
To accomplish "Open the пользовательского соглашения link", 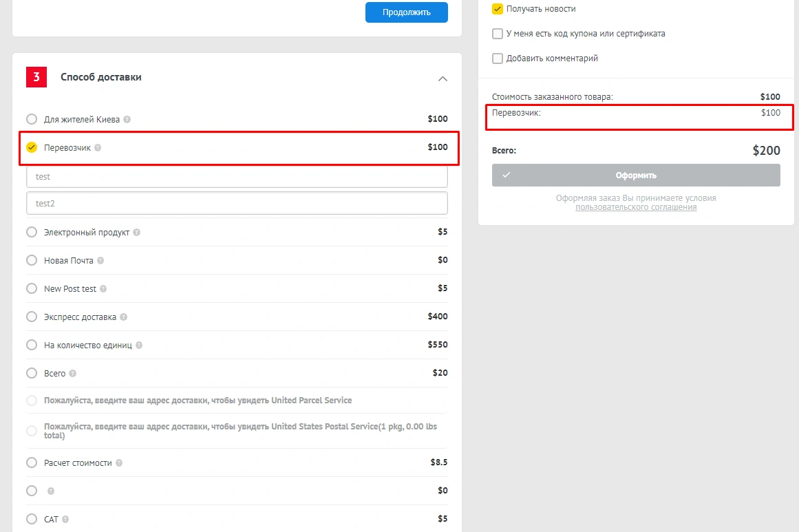I will pyautogui.click(x=636, y=207).
